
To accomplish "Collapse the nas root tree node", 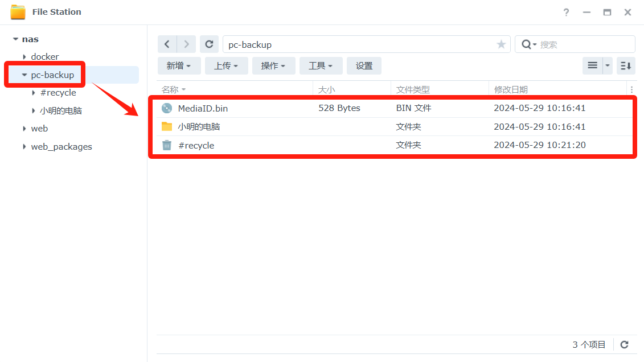I will (15, 39).
